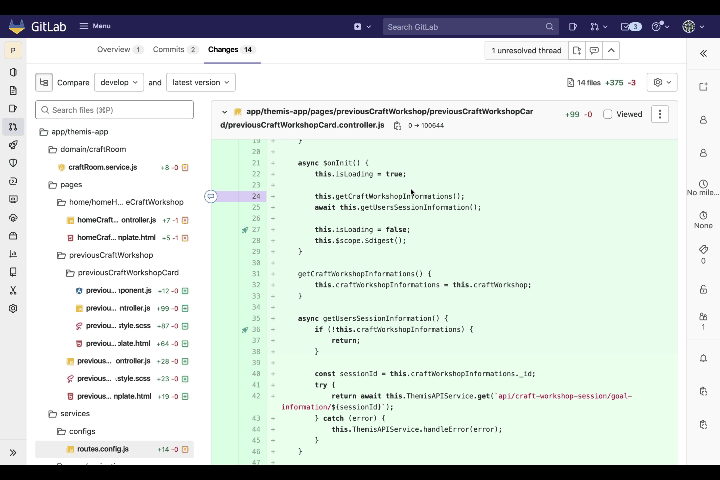The width and height of the screenshot is (720, 480).
Task: Open the project Settings gear sidebar icon
Action: tap(13, 308)
